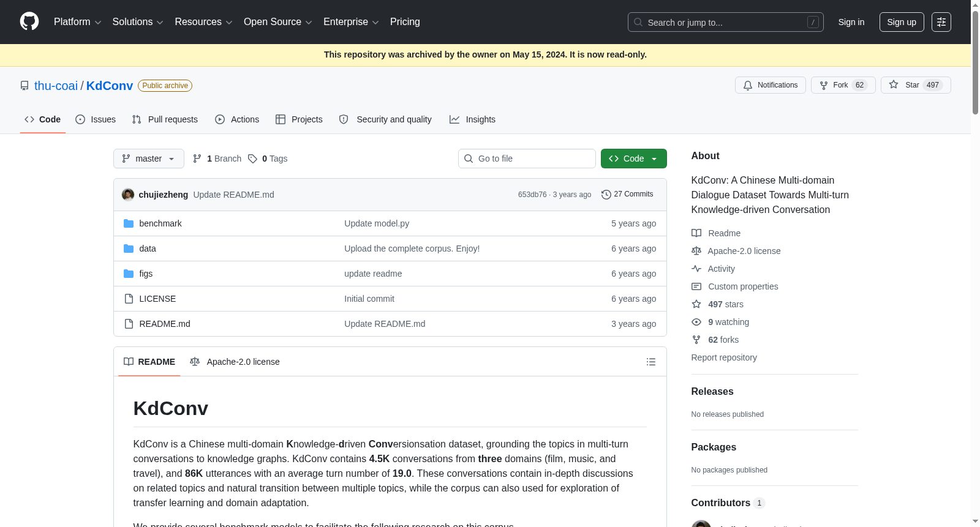Click the Notifications bell icon

(x=748, y=85)
